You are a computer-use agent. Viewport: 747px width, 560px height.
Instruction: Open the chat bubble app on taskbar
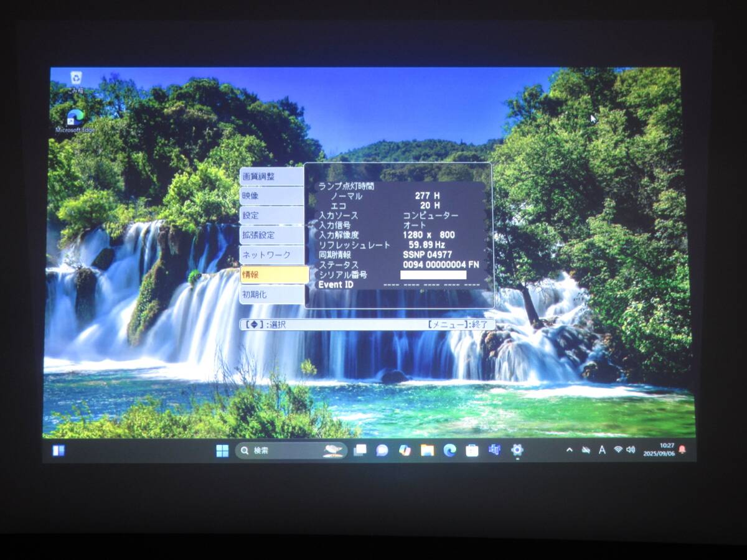pos(382,450)
